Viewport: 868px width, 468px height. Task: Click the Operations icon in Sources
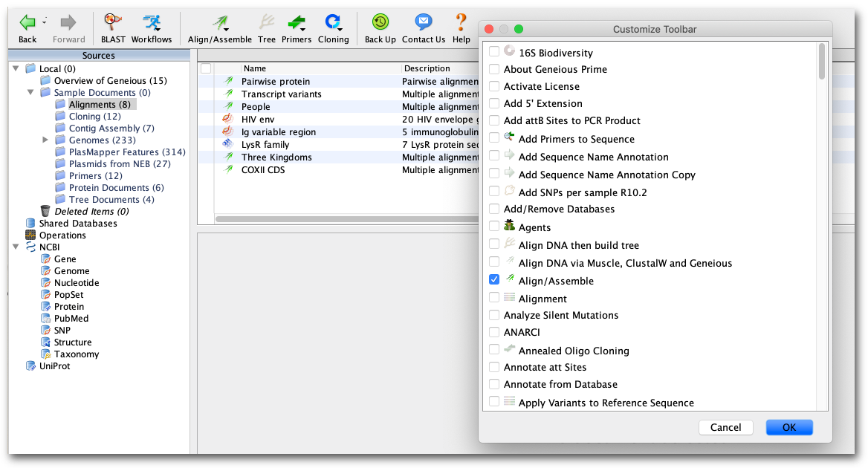click(30, 235)
